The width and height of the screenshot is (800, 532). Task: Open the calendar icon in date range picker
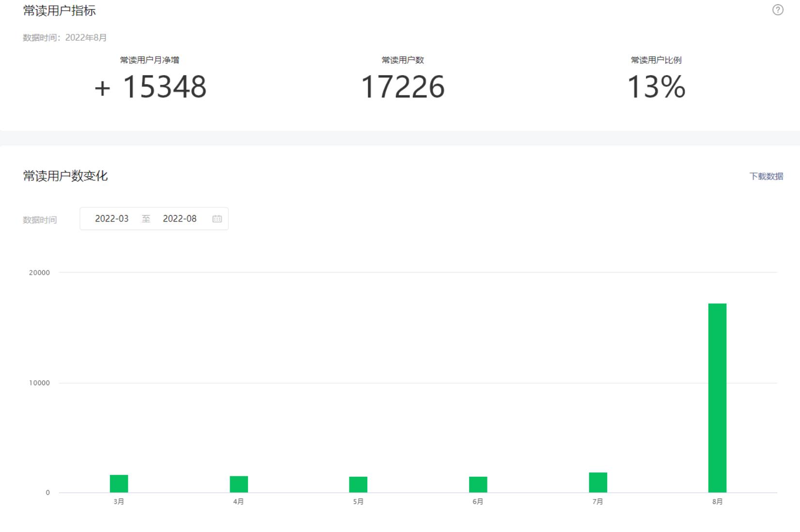tap(217, 219)
